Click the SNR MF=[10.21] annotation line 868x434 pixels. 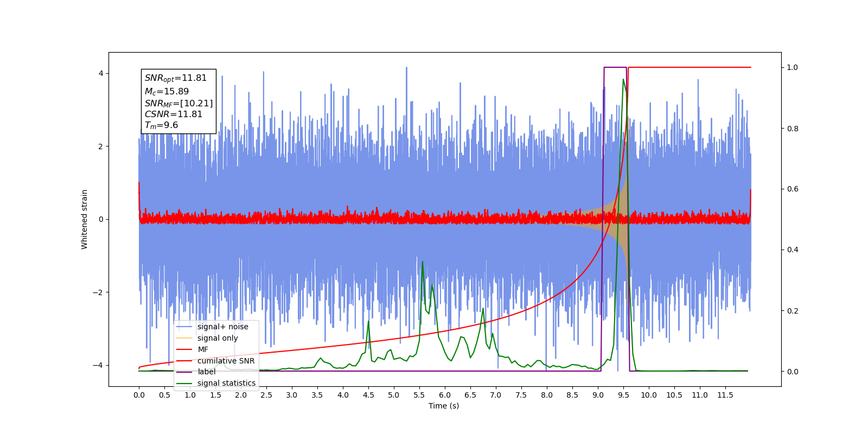(178, 103)
